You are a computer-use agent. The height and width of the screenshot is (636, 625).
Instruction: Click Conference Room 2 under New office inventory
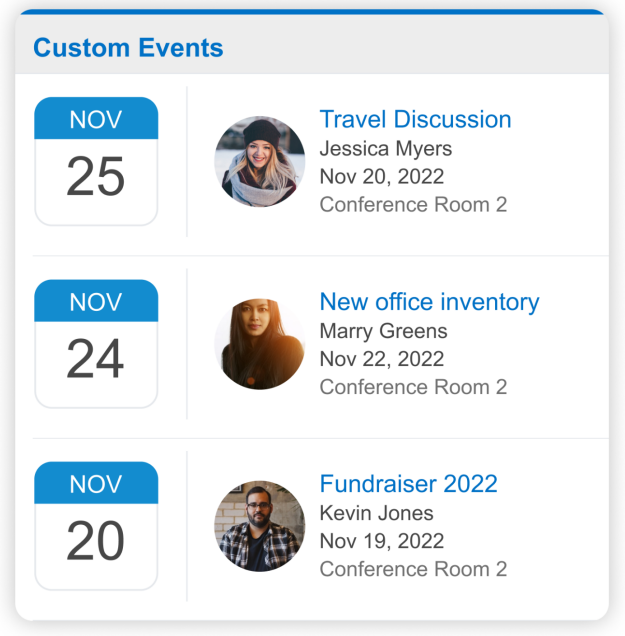[413, 387]
